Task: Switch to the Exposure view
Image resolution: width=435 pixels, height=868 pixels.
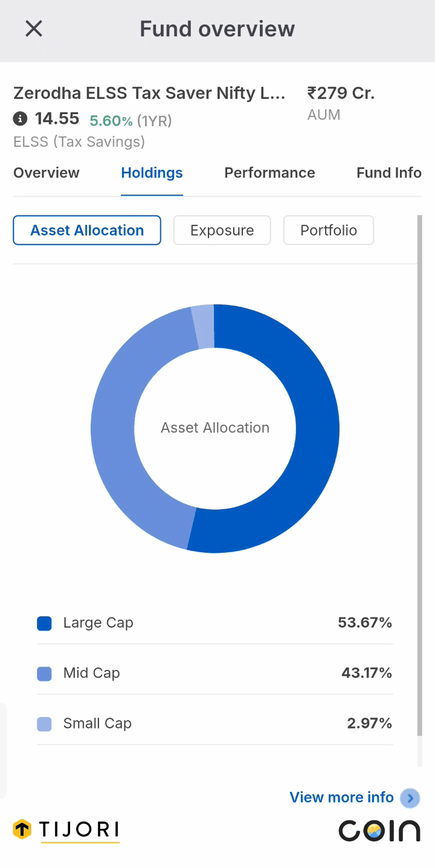Action: (222, 230)
